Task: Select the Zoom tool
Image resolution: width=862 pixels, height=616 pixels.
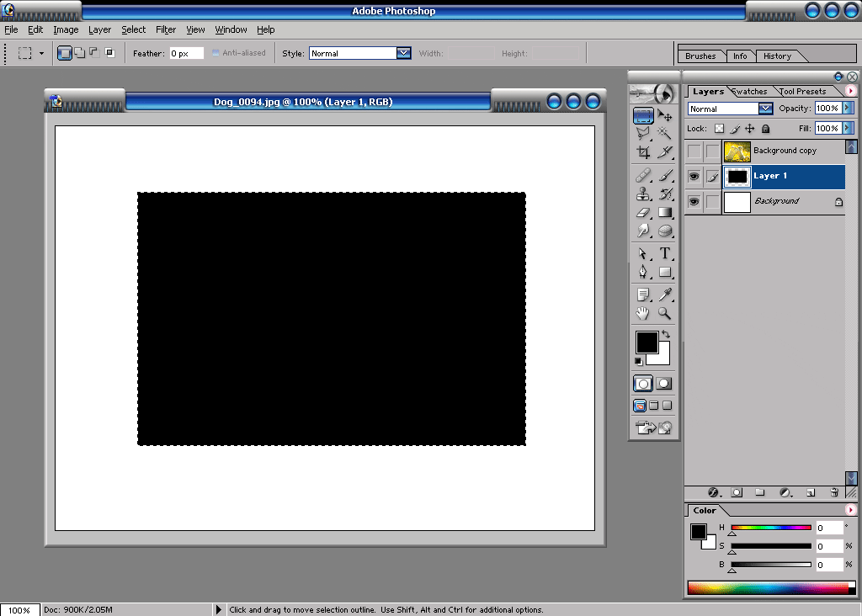Action: pyautogui.click(x=665, y=314)
